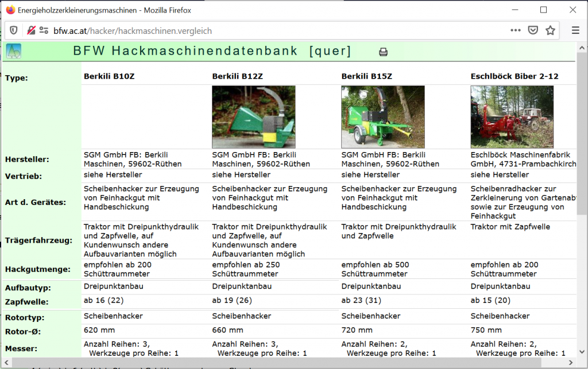This screenshot has width=588, height=369.
Task: Click the tracking protection shield icon
Action: click(14, 30)
